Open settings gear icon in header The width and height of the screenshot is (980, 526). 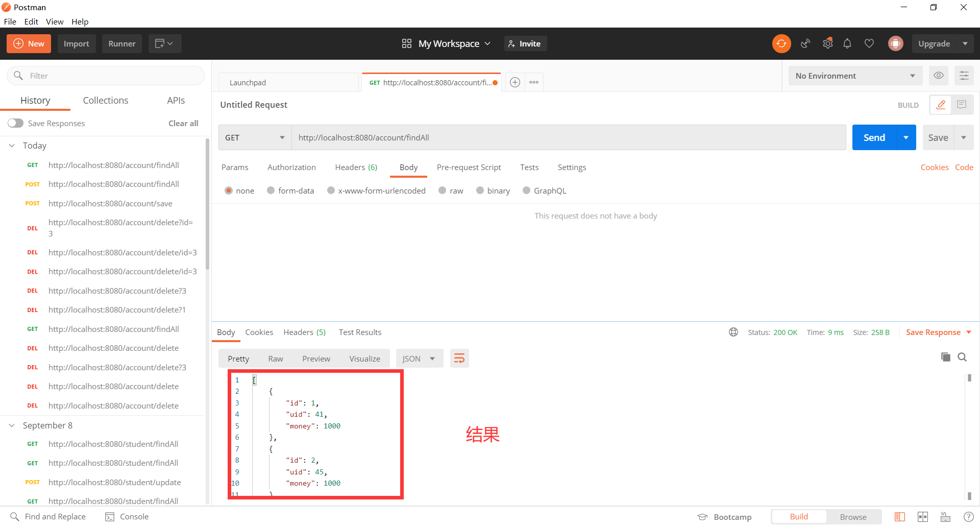[827, 43]
